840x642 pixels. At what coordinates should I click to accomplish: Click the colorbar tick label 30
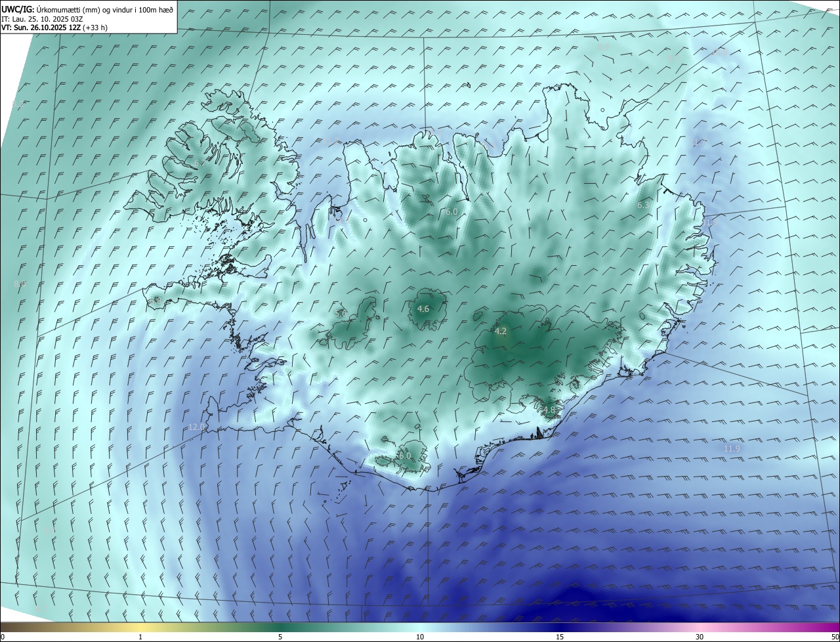coord(700,637)
